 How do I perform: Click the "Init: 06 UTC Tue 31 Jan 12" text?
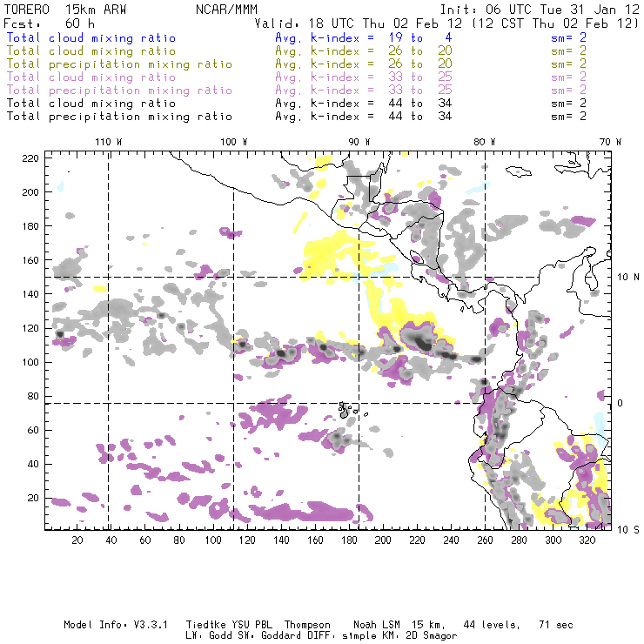[540, 10]
